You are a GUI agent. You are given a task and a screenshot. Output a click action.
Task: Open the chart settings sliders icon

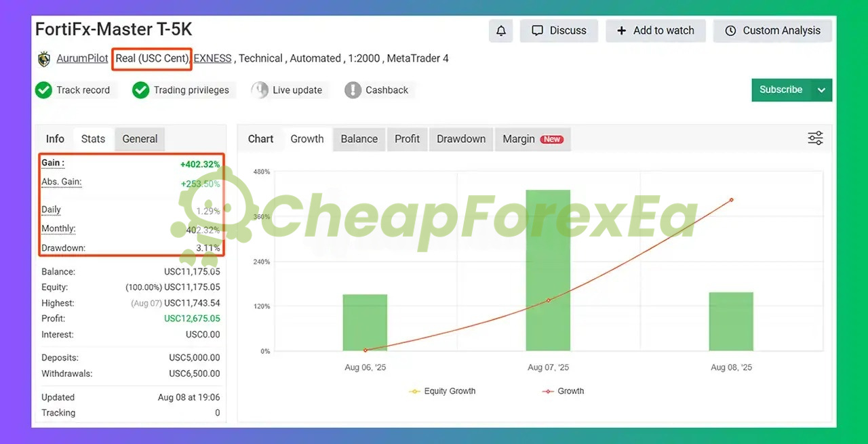(x=815, y=138)
